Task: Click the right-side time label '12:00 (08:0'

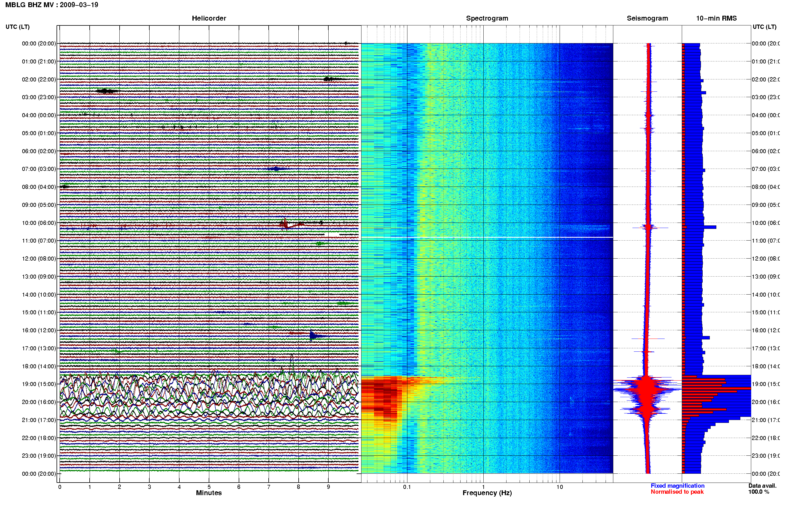Action: (x=766, y=259)
